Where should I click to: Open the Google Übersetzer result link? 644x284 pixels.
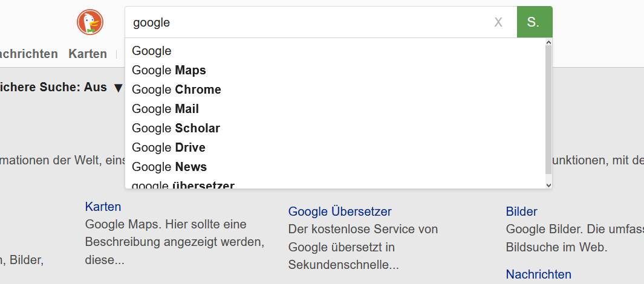(340, 211)
